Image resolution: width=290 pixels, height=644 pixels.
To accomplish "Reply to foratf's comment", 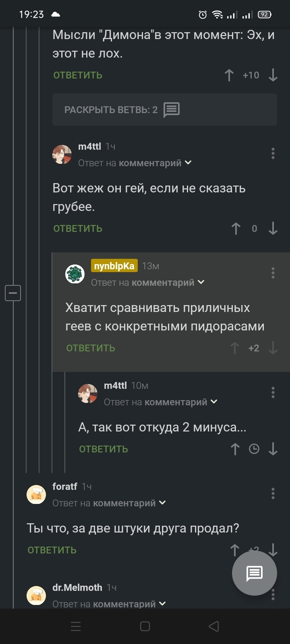I will [52, 550].
